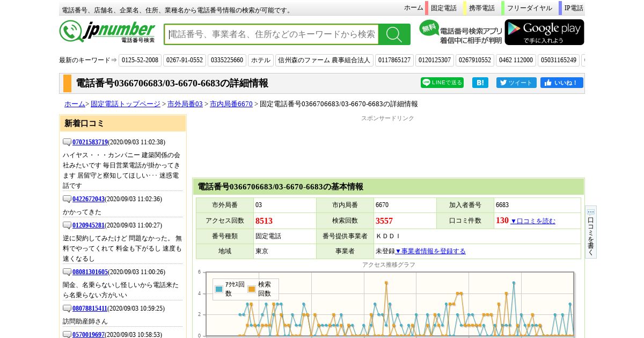This screenshot has width=644, height=338.
Task: Open the 口コミを書く side tab
Action: (x=590, y=232)
